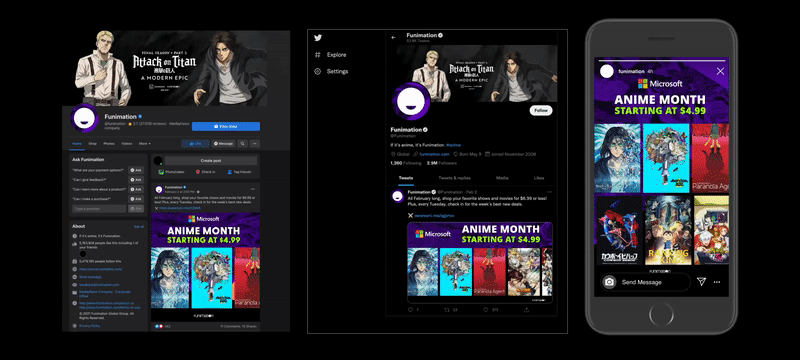Click the Message button on Facebook page
This screenshot has height=360, width=800.
223,144
